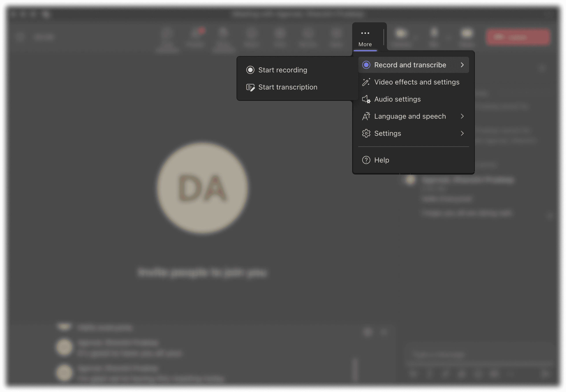Viewport: 566px width, 392px height.
Task: Open Audio settings from More menu
Action: pos(397,99)
